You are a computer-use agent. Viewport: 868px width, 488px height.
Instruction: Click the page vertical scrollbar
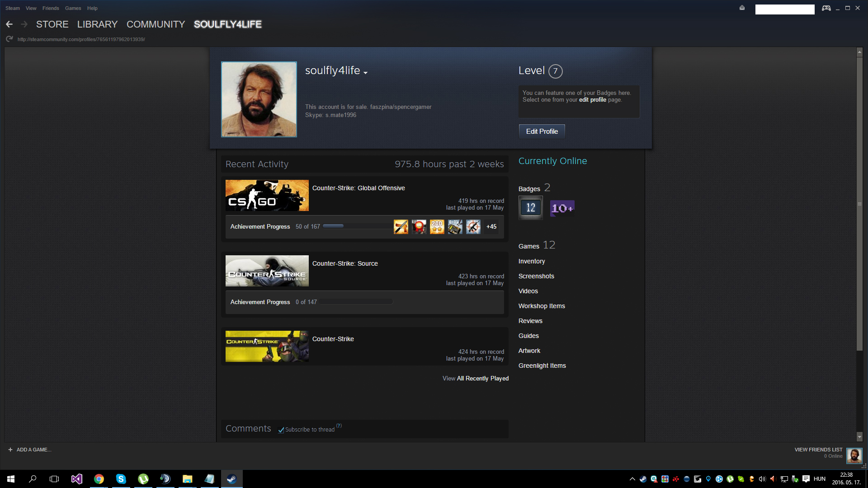859,203
